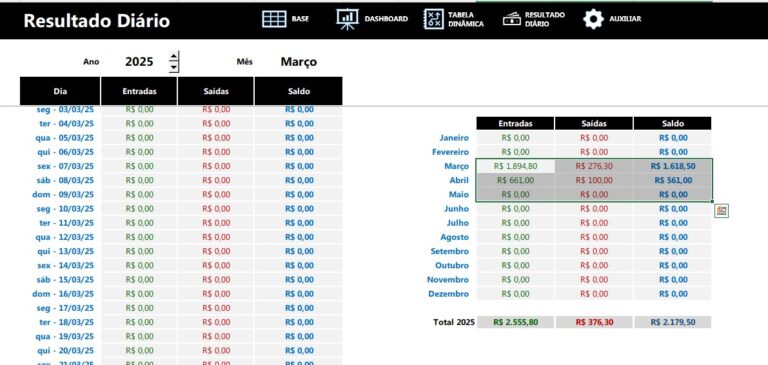Select the day cell seg - 03/03/25
The width and height of the screenshot is (768, 365).
pyautogui.click(x=65, y=109)
